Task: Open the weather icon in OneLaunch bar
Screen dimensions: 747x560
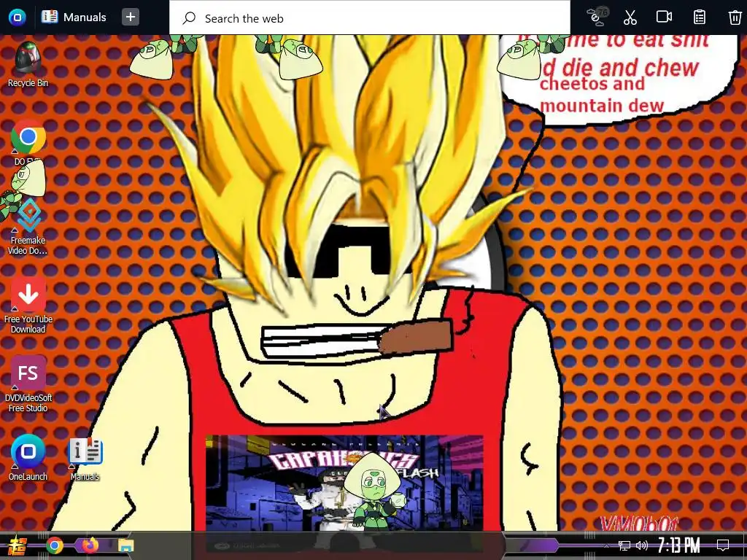Action: (x=597, y=16)
